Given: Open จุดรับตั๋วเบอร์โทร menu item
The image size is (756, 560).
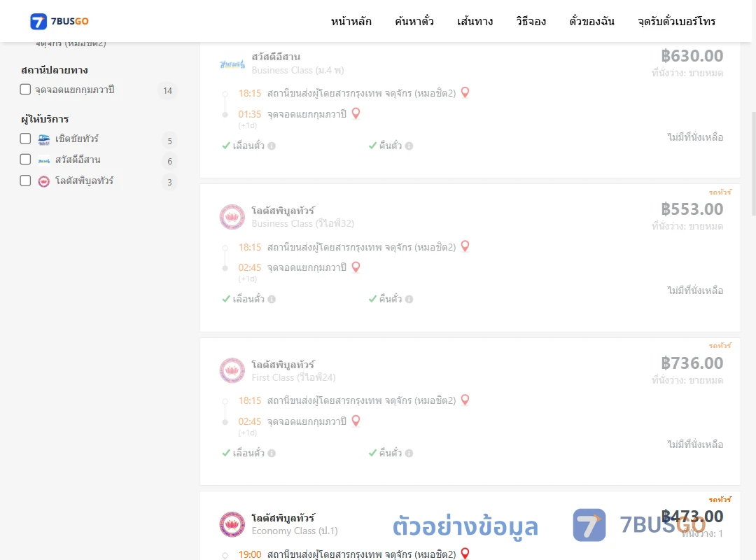Looking at the screenshot, I should [x=676, y=21].
